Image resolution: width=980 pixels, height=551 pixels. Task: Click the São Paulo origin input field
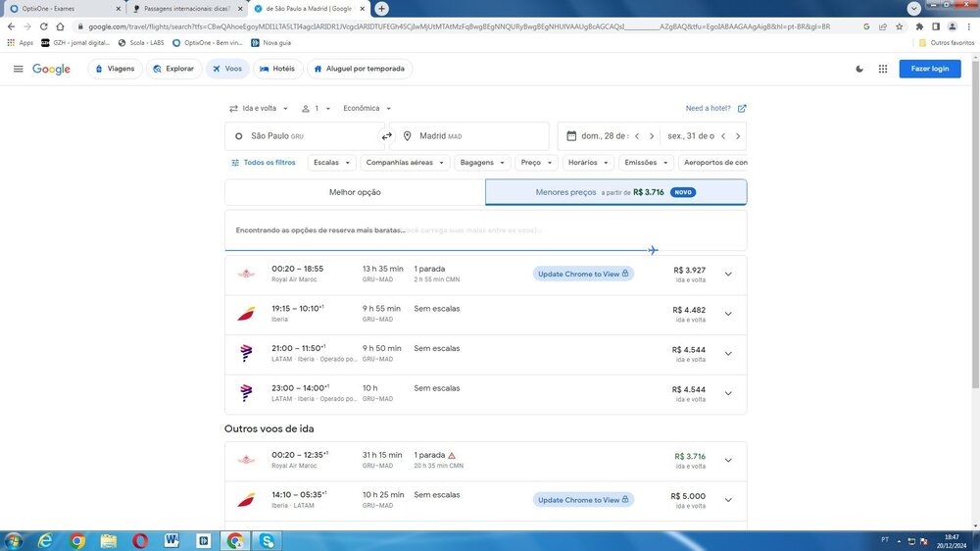coord(304,136)
